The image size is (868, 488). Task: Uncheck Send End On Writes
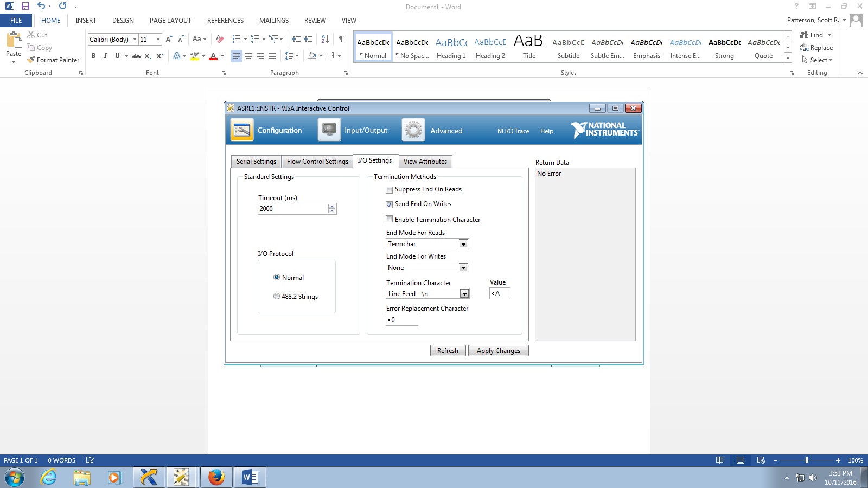tap(389, 204)
